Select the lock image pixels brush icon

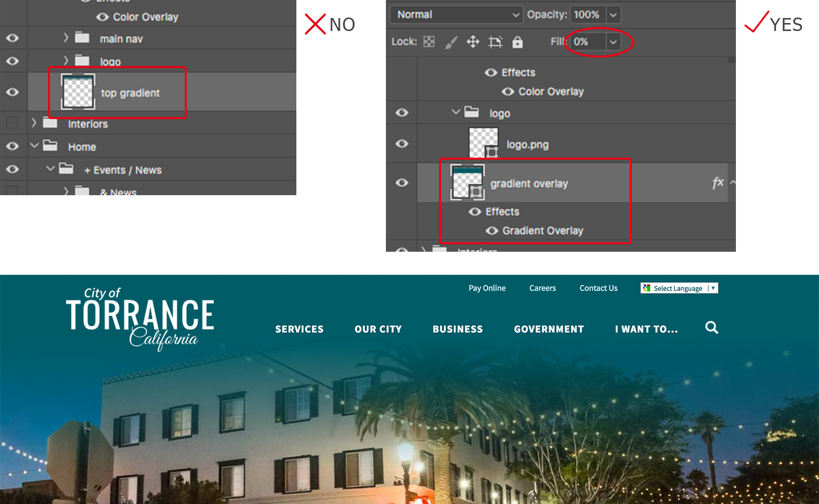pos(451,42)
